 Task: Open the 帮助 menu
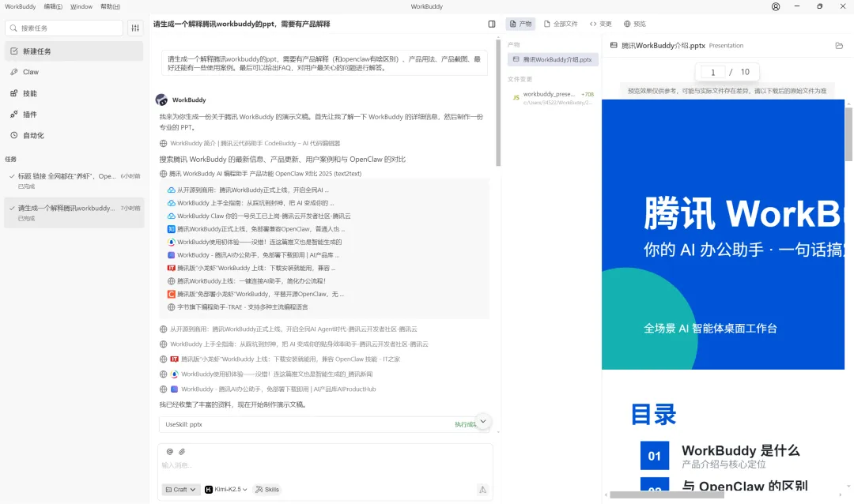(x=110, y=6)
